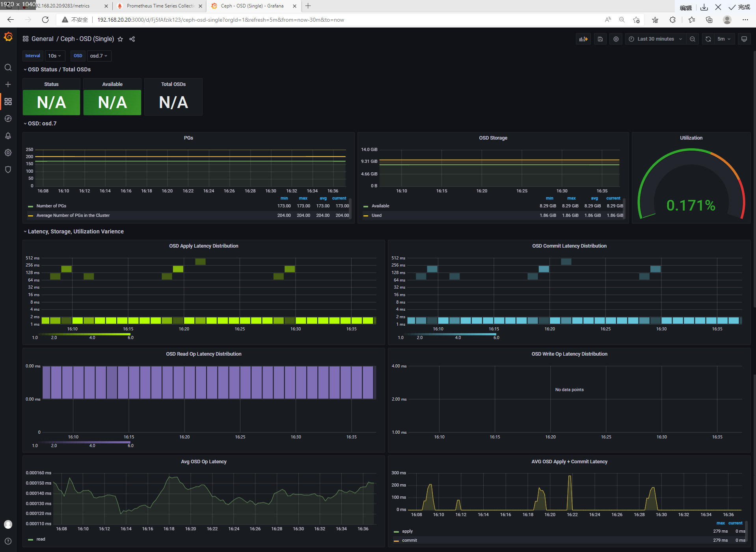Open the Server Admin shield icon
The width and height of the screenshot is (756, 552).
click(x=8, y=170)
